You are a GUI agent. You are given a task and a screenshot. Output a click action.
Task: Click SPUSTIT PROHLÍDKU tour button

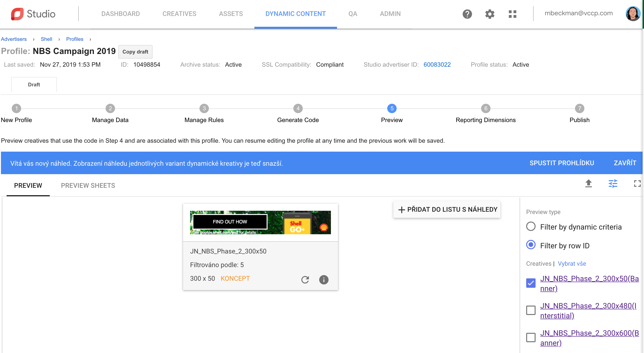click(561, 163)
